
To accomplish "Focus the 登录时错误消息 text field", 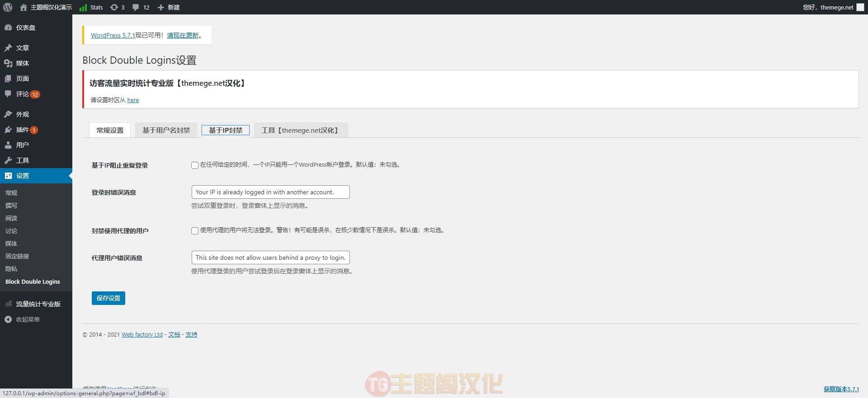I will coord(271,192).
